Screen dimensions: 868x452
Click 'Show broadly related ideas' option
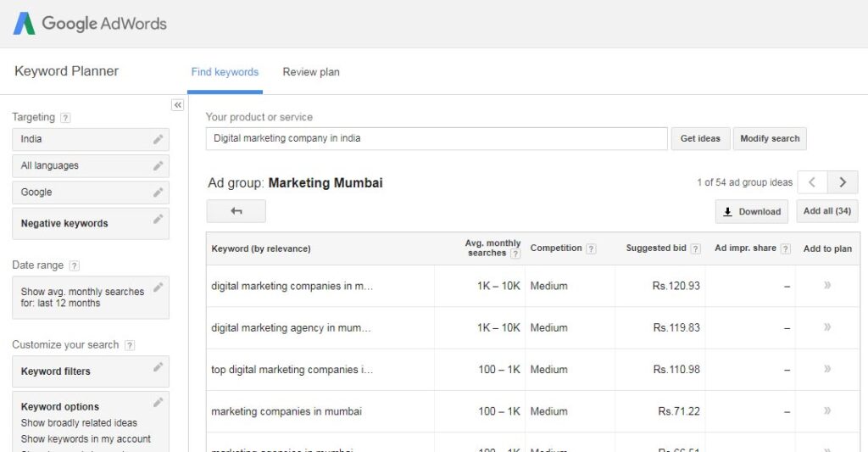coord(79,423)
